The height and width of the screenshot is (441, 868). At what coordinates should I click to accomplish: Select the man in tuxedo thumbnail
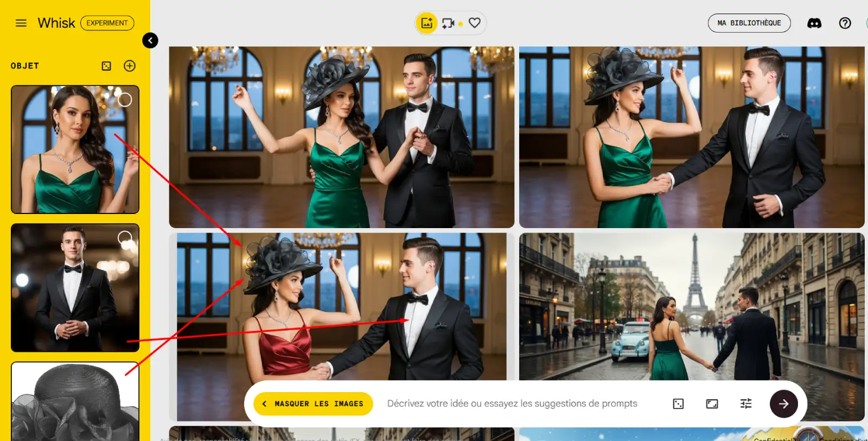[x=75, y=288]
